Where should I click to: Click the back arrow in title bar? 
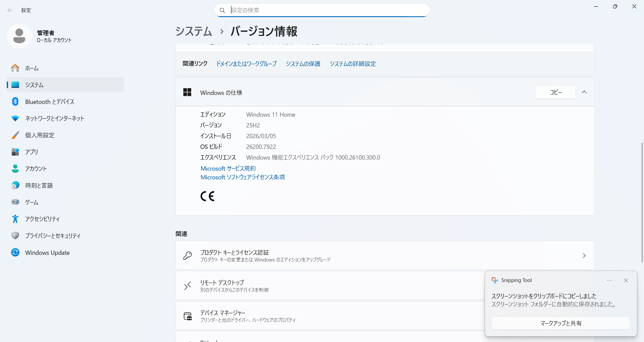pyautogui.click(x=10, y=10)
